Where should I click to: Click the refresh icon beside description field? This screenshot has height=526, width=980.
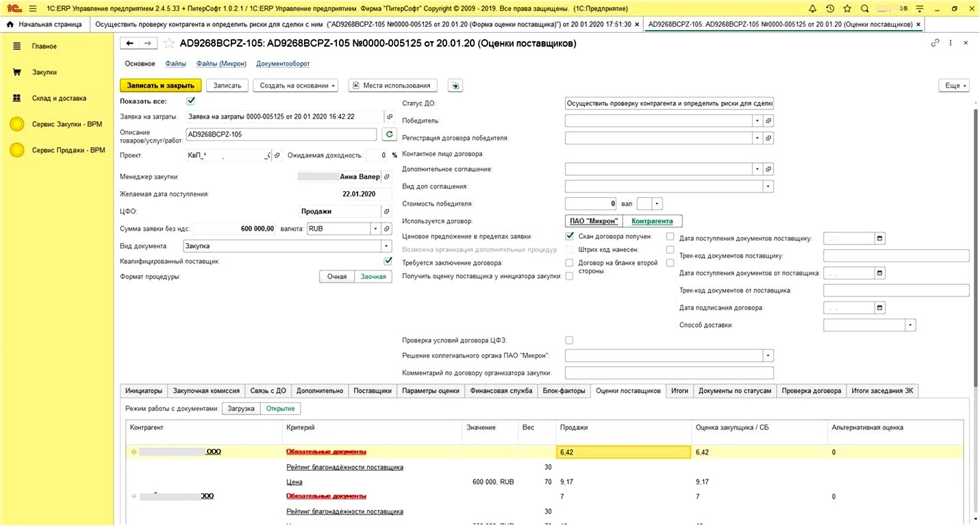point(389,134)
